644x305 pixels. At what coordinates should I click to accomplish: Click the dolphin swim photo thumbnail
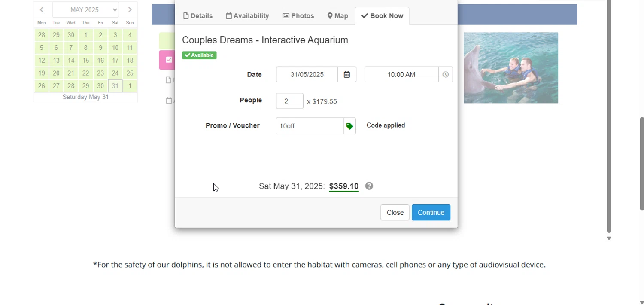pos(510,68)
